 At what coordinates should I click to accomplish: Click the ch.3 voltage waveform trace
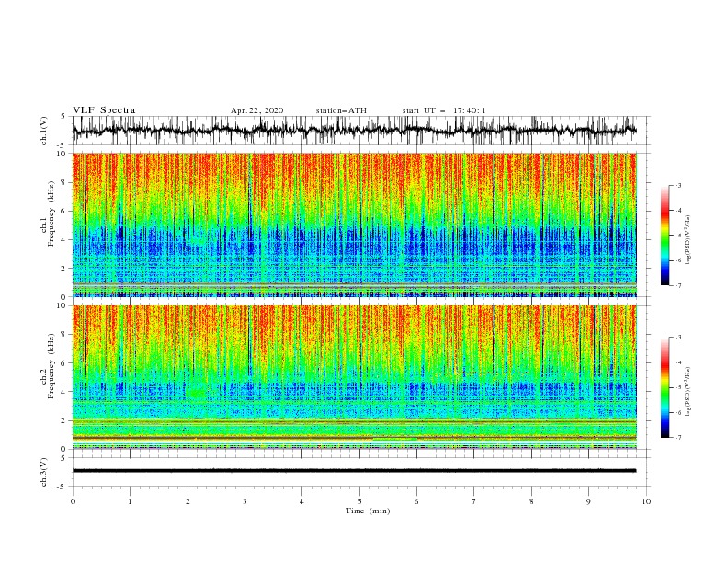pyautogui.click(x=354, y=471)
